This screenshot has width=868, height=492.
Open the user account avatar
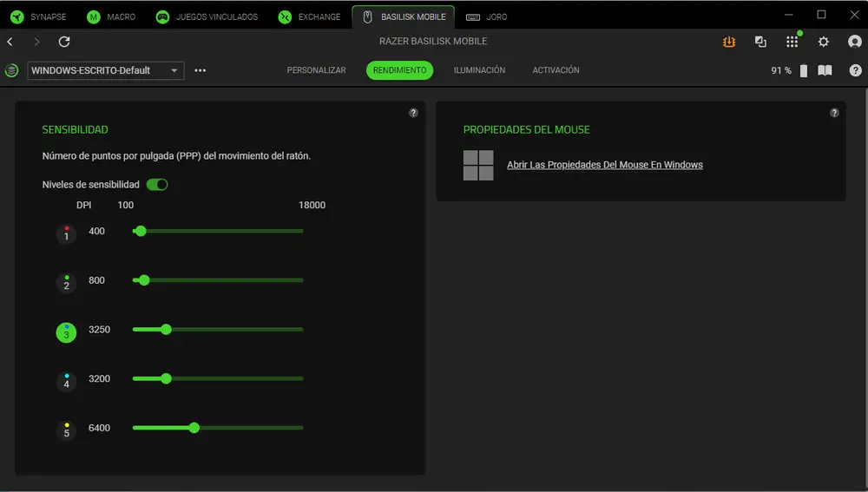[855, 42]
